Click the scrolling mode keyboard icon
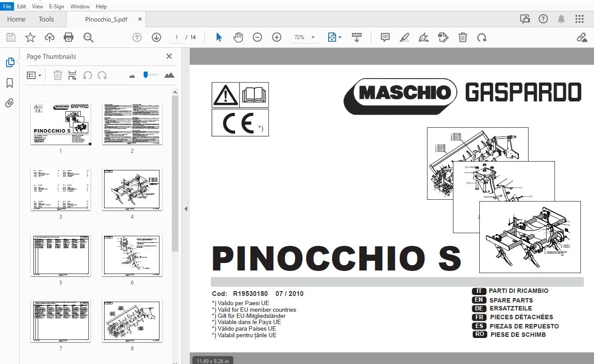Viewport: 594px width, 364px height. point(357,37)
